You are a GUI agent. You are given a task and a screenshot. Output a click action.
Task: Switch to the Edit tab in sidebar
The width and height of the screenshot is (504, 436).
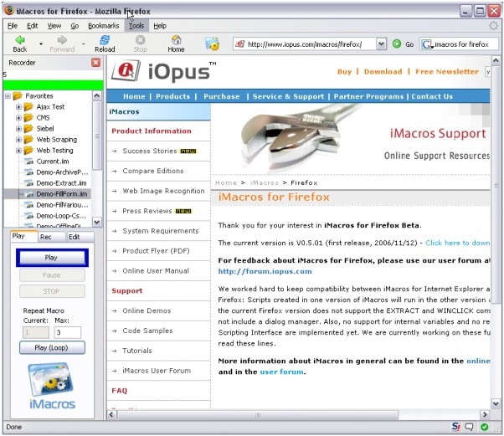pos(80,237)
